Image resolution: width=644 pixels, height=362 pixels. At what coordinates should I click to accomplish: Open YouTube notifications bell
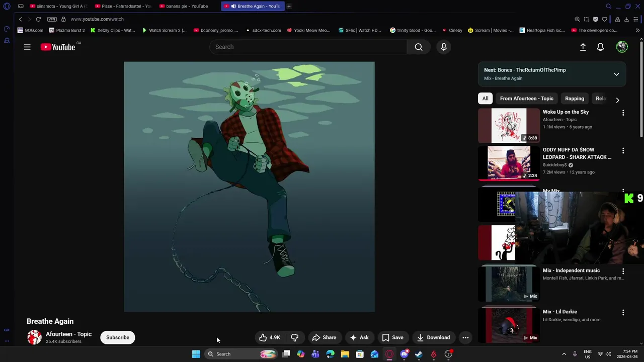[600, 47]
